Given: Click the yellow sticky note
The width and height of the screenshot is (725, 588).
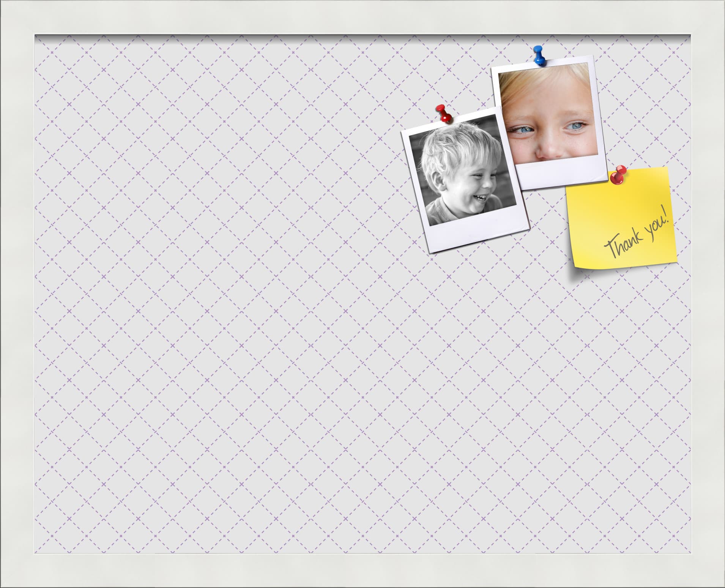Looking at the screenshot, I should point(621,218).
